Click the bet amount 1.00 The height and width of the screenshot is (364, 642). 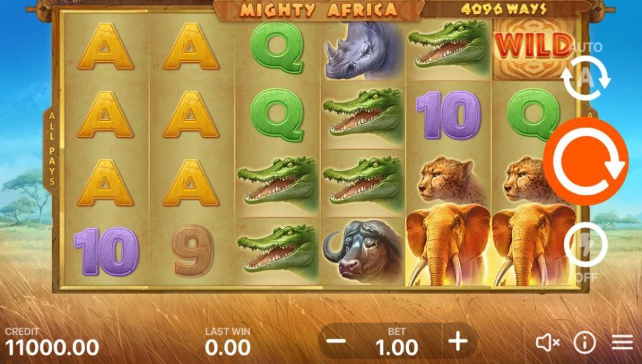[x=396, y=347]
